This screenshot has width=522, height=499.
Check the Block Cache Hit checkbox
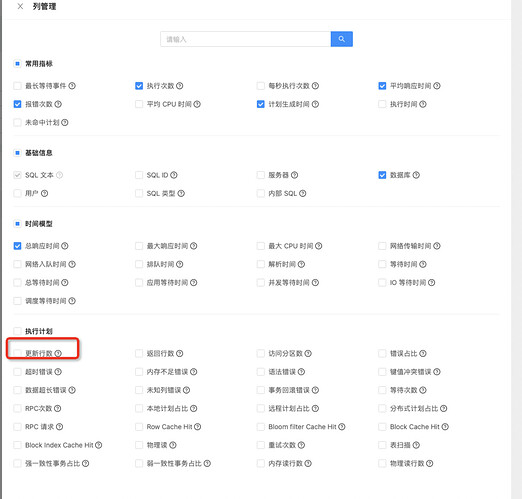[382, 427]
